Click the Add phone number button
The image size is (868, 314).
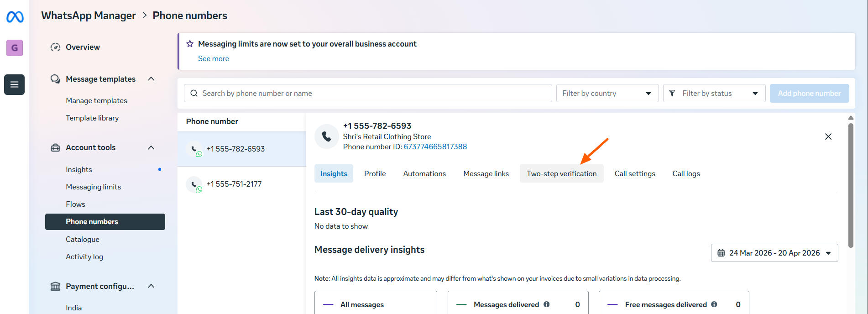pos(810,93)
